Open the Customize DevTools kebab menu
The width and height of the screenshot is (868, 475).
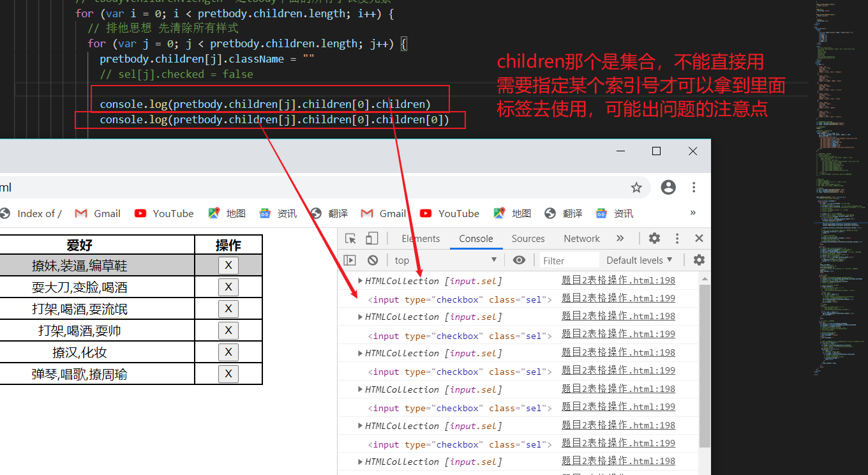[x=677, y=237]
